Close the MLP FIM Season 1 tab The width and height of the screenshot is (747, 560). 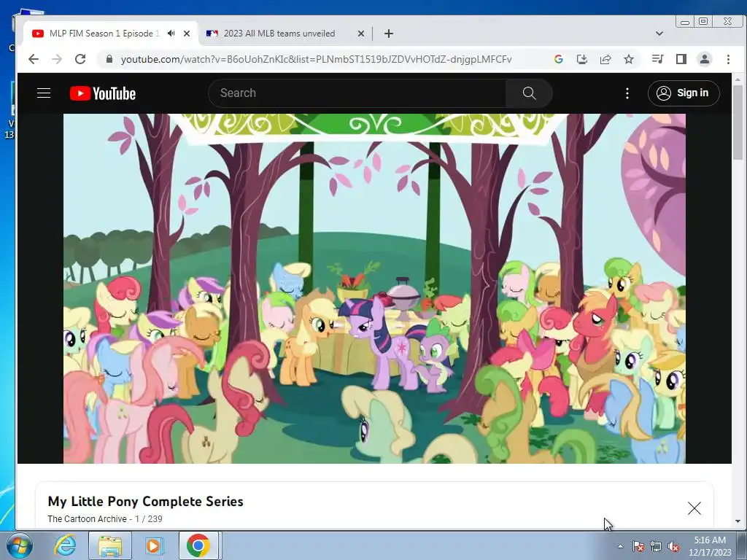click(x=187, y=34)
